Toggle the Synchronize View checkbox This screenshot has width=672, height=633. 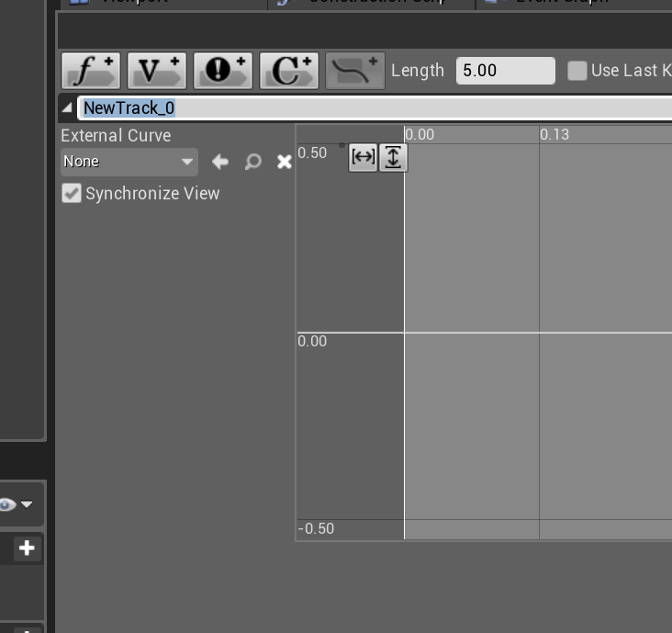tap(71, 193)
